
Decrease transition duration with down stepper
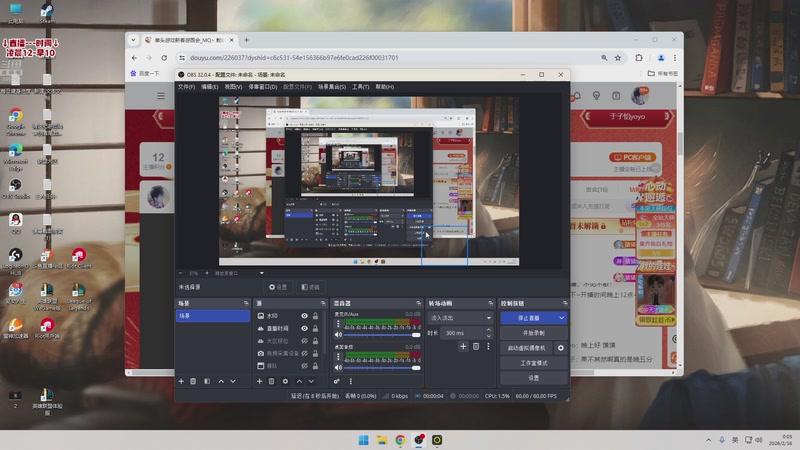pyautogui.click(x=489, y=336)
